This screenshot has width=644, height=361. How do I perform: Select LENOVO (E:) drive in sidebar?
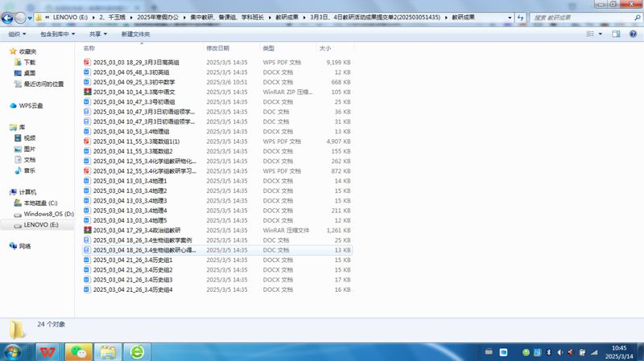click(40, 225)
